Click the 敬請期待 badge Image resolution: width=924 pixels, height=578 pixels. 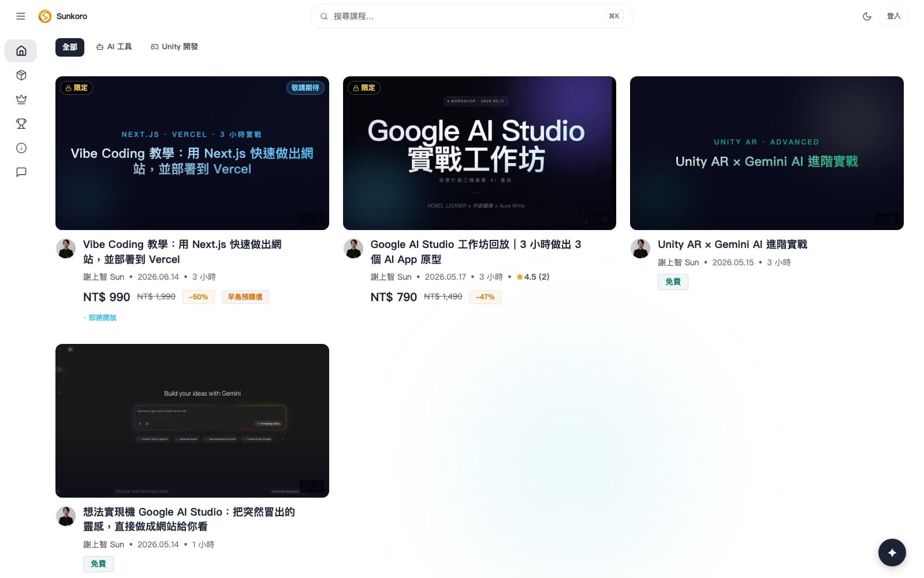pos(305,88)
